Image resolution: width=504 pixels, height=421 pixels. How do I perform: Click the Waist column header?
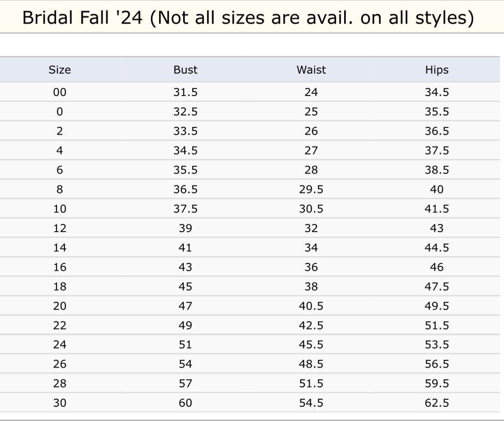[x=311, y=70]
